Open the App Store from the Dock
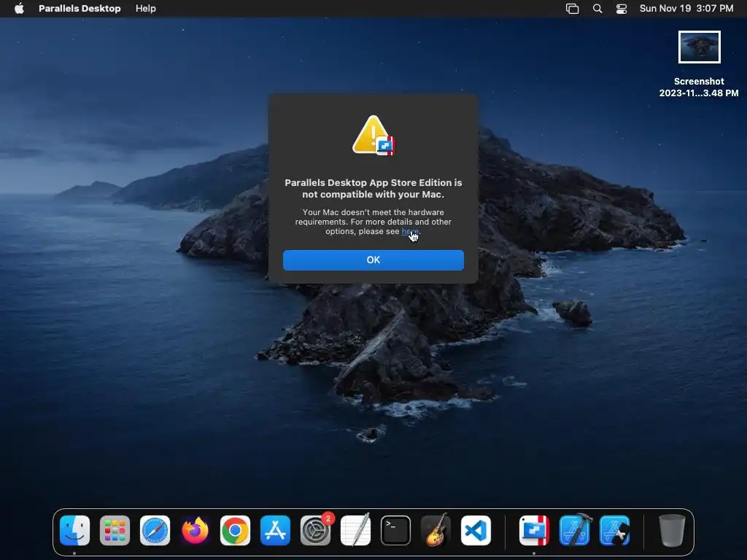Image resolution: width=747 pixels, height=560 pixels. pyautogui.click(x=275, y=530)
